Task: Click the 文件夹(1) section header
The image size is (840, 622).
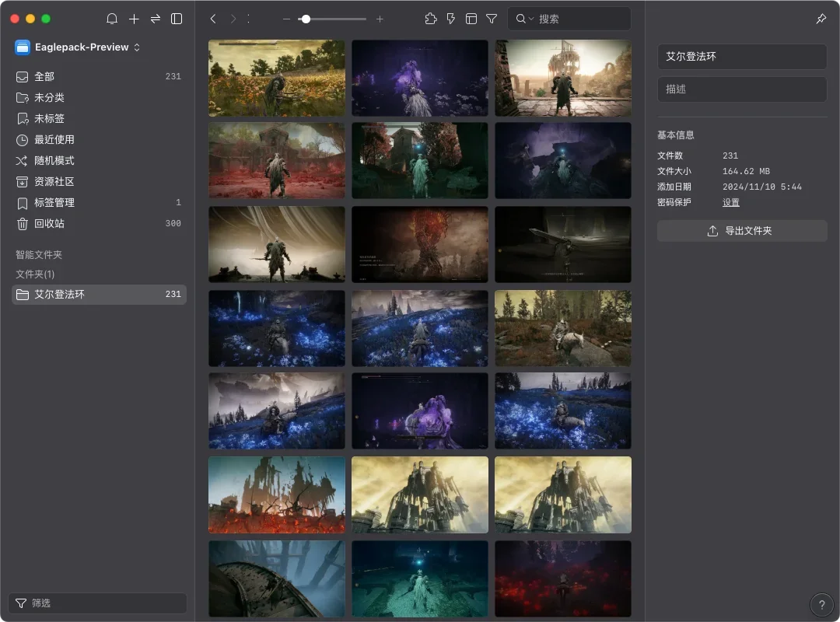Action: pyautogui.click(x=35, y=274)
